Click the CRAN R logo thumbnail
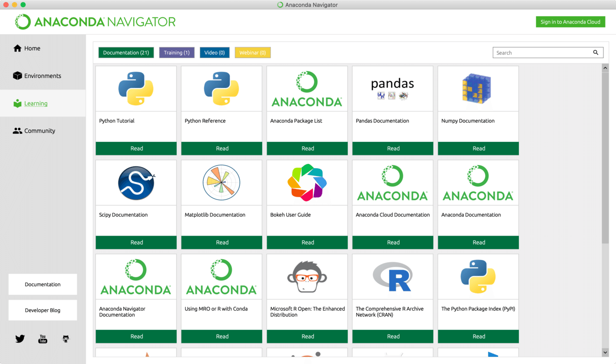Image resolution: width=616 pixels, height=364 pixels. click(x=393, y=276)
